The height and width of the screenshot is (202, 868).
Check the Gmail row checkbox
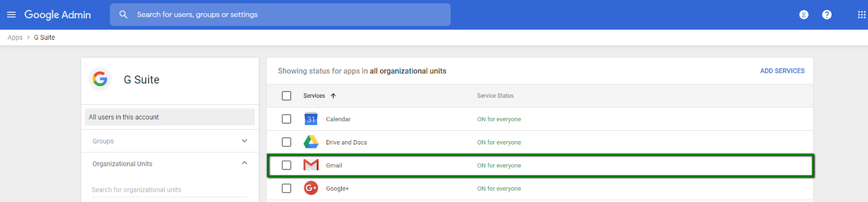[x=286, y=165]
